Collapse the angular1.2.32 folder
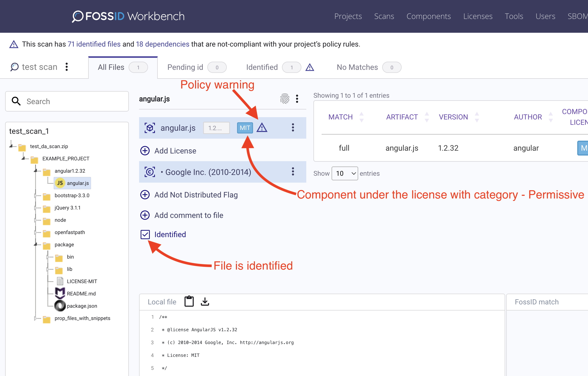The height and width of the screenshot is (376, 588). tap(36, 171)
